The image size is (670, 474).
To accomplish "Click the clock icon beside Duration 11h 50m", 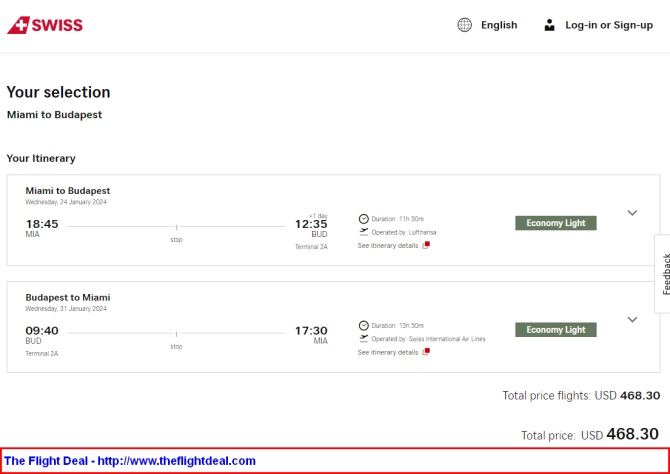I will click(x=364, y=219).
